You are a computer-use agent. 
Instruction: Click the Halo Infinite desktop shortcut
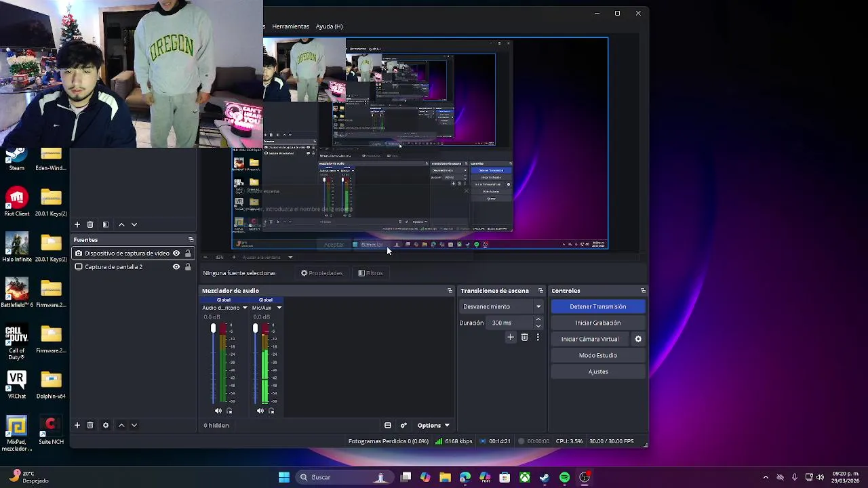[17, 247]
